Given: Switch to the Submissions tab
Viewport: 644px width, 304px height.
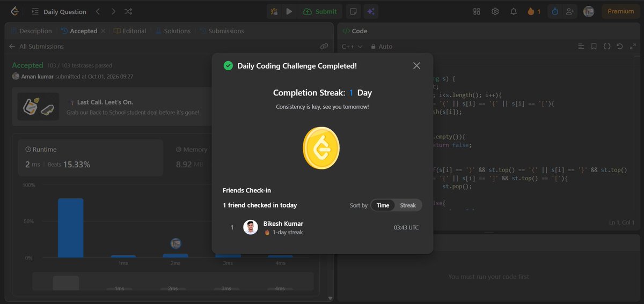Looking at the screenshot, I should pyautogui.click(x=222, y=31).
